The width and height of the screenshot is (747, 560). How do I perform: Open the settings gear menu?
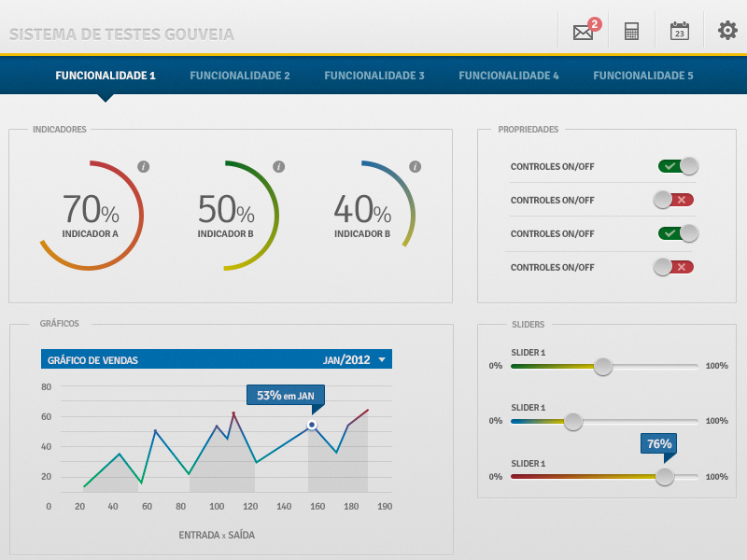727,30
